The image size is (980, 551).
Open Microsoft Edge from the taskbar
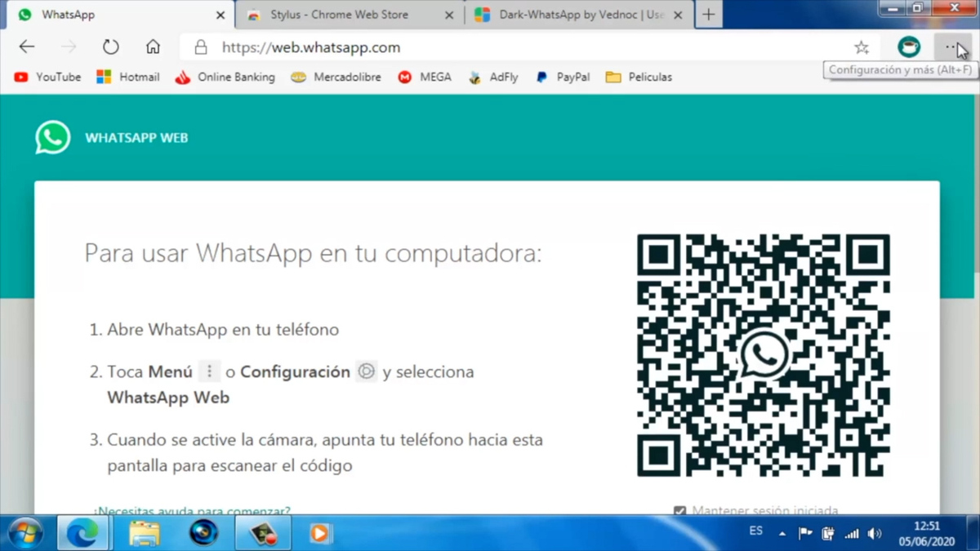(82, 534)
